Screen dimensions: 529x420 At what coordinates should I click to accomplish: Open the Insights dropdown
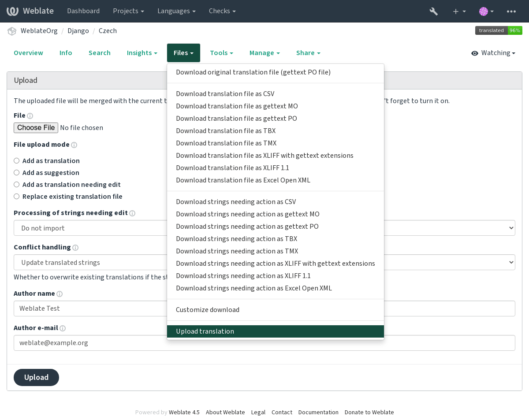(x=142, y=53)
